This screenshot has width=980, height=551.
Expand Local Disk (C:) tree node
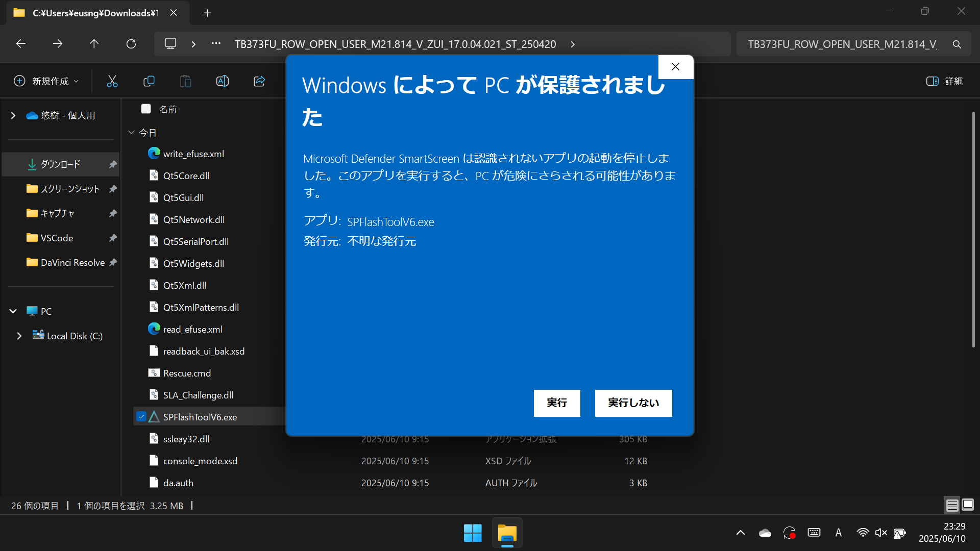pyautogui.click(x=19, y=336)
